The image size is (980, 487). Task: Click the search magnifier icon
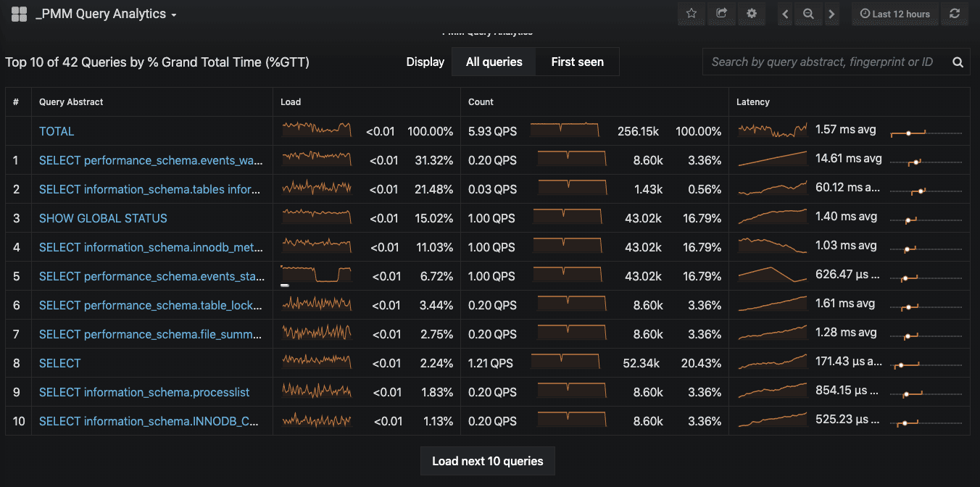pyautogui.click(x=958, y=62)
